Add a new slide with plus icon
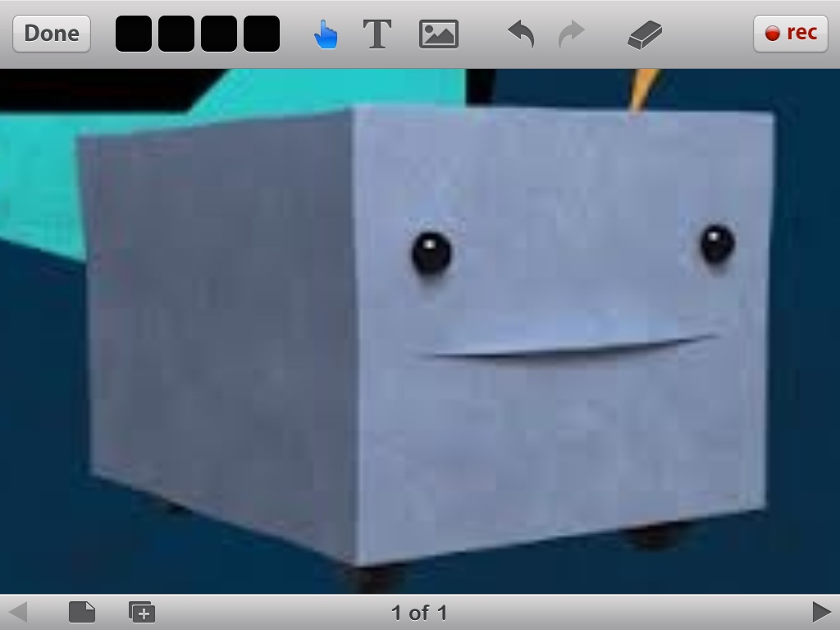This screenshot has width=840, height=630. coord(142,612)
